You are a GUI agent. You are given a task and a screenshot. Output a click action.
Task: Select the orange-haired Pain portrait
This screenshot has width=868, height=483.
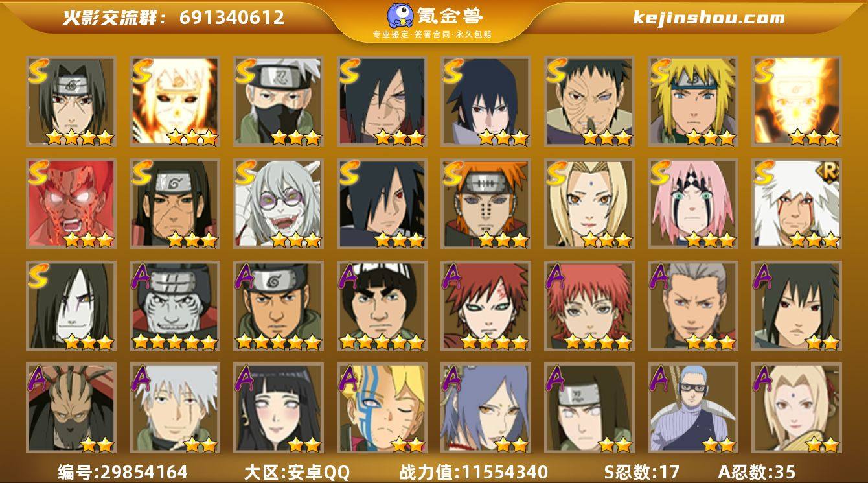485,204
